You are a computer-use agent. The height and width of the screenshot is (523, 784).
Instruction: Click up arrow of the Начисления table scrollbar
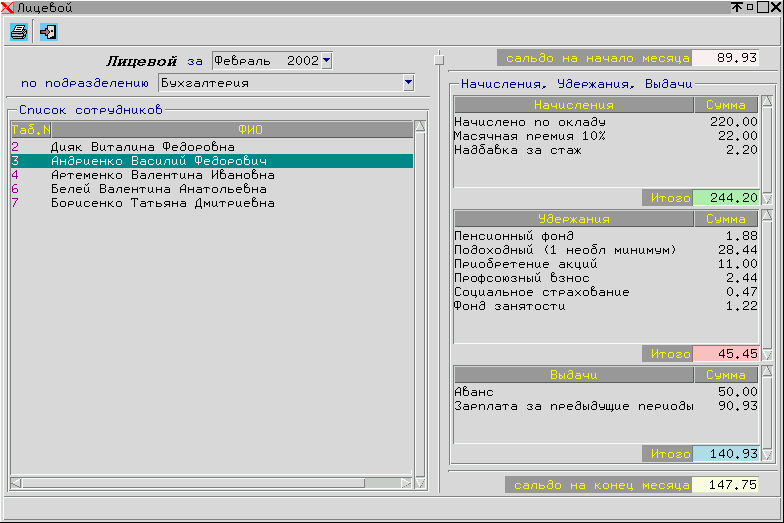pyautogui.click(x=767, y=102)
